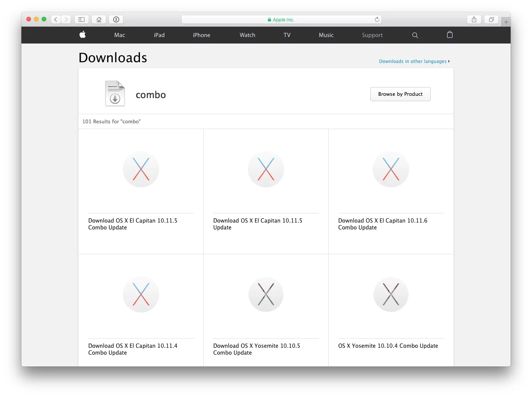
Task: Click the Safari back arrow button
Action: pos(56,19)
